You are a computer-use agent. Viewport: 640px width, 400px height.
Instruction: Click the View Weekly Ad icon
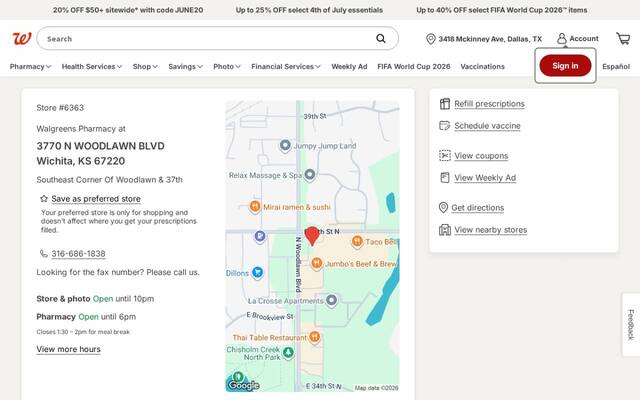(x=444, y=178)
